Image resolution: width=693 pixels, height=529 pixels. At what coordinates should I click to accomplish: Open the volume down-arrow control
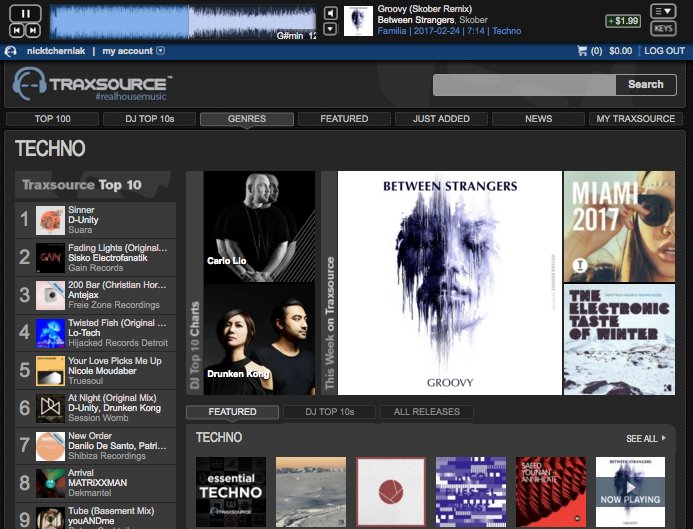click(331, 29)
